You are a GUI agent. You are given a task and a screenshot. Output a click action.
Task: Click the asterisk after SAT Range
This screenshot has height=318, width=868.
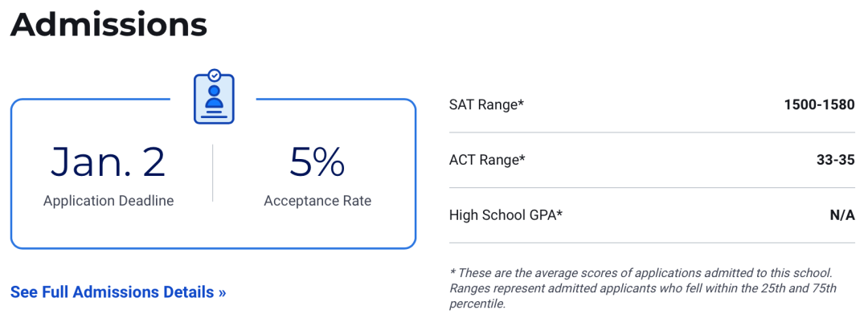coord(521,102)
